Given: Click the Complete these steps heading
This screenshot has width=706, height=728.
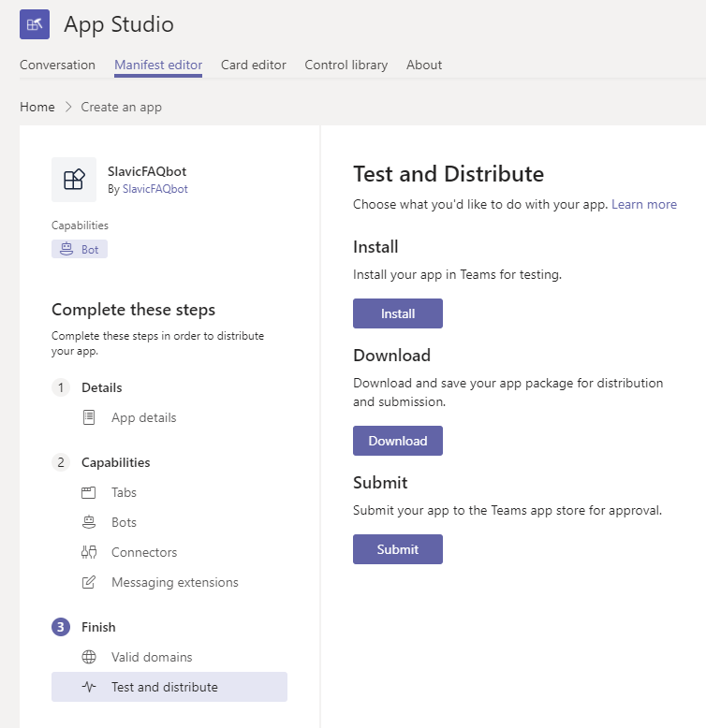Looking at the screenshot, I should (x=133, y=310).
